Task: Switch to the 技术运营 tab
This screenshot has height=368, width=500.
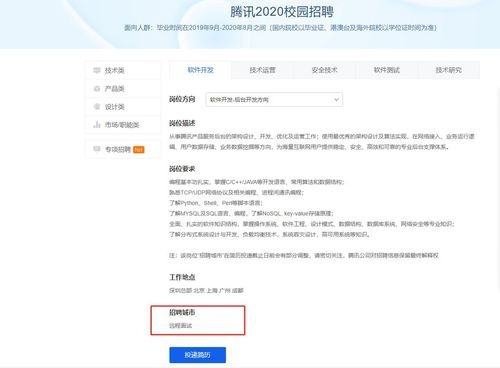Action: [x=262, y=70]
